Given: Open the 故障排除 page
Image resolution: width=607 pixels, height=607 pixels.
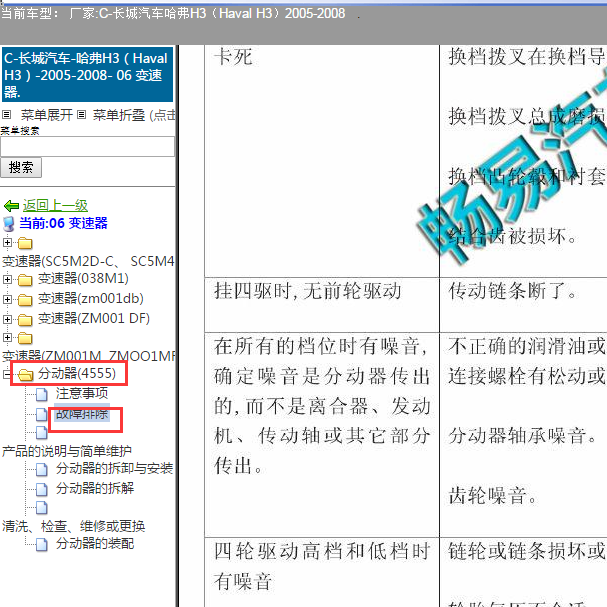Looking at the screenshot, I should coord(82,414).
